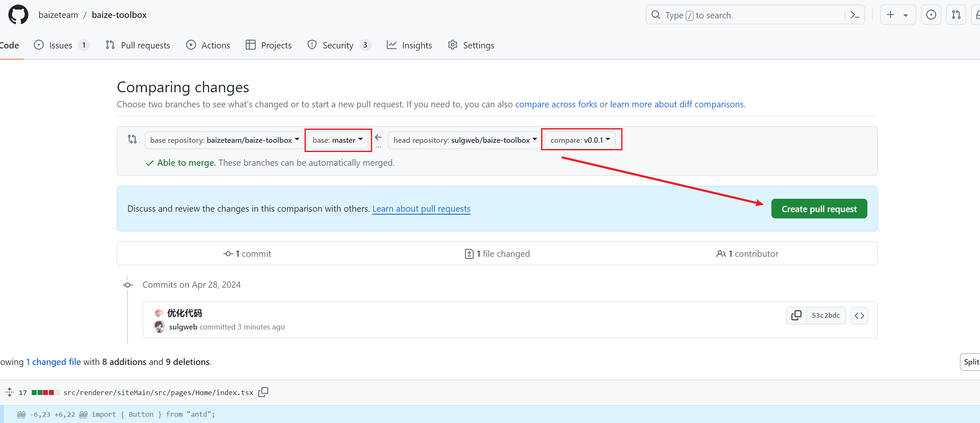
Task: Switch to the Pull requests tab
Action: click(138, 45)
